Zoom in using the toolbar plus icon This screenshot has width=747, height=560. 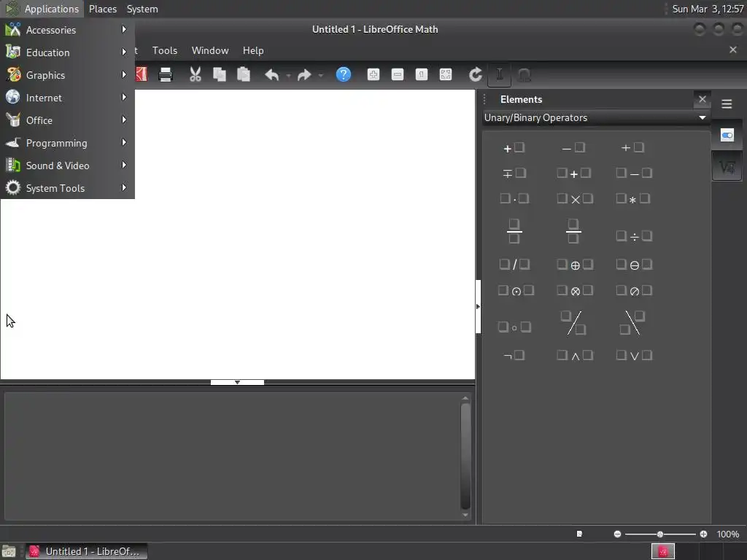(x=373, y=74)
